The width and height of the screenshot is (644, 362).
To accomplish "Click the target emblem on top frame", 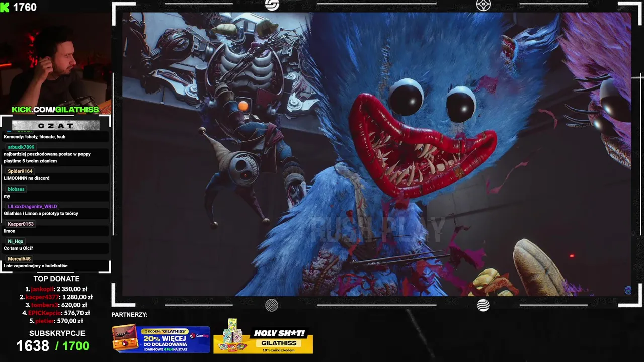I will click(484, 5).
